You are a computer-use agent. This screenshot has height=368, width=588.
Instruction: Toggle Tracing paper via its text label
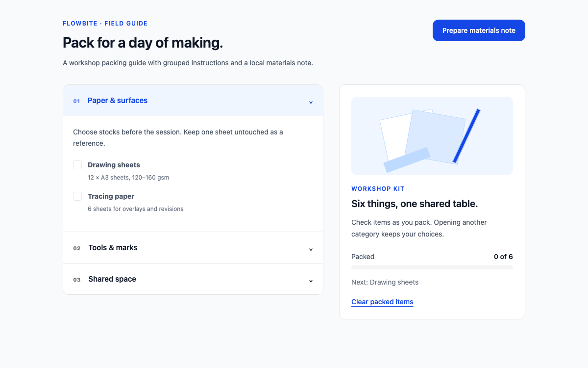pyautogui.click(x=111, y=196)
